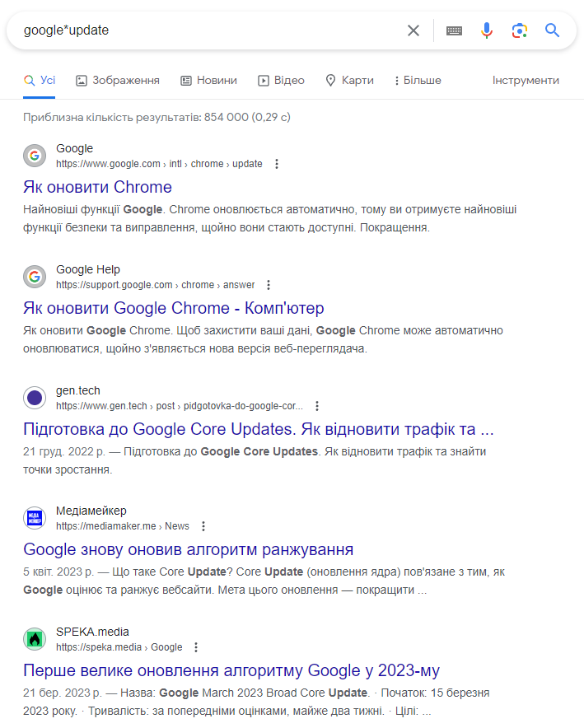Open Інструменти search tools
The height and width of the screenshot is (728, 584).
tap(526, 81)
